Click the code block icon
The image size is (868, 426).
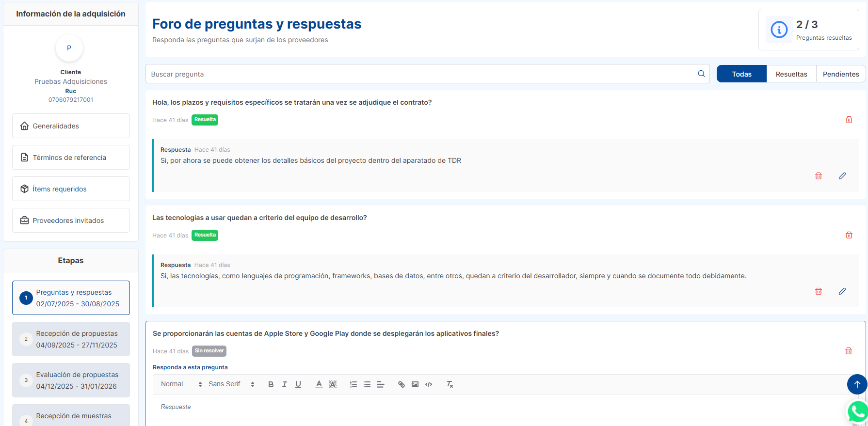(x=429, y=384)
